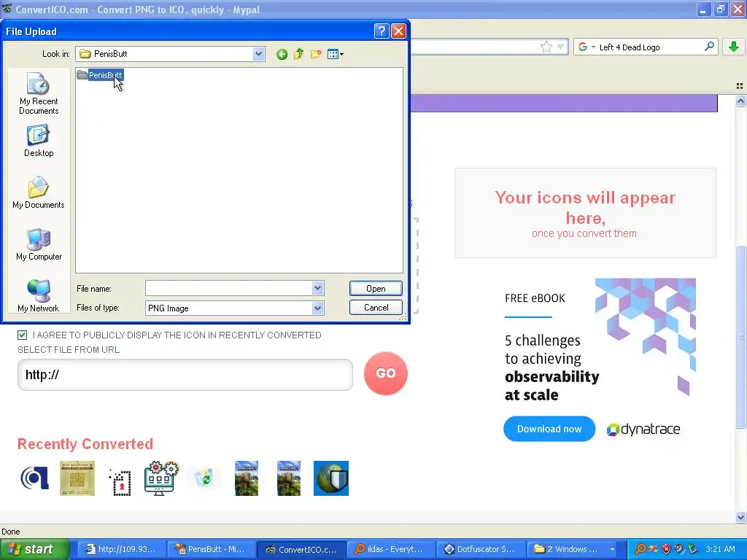Cancel the File Upload dialog
The height and width of the screenshot is (560, 747).
[x=376, y=308]
